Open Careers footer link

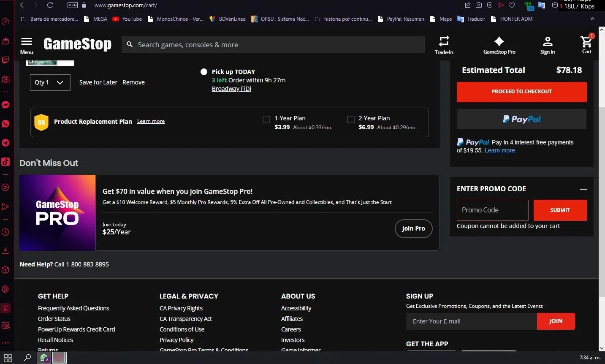tap(291, 329)
